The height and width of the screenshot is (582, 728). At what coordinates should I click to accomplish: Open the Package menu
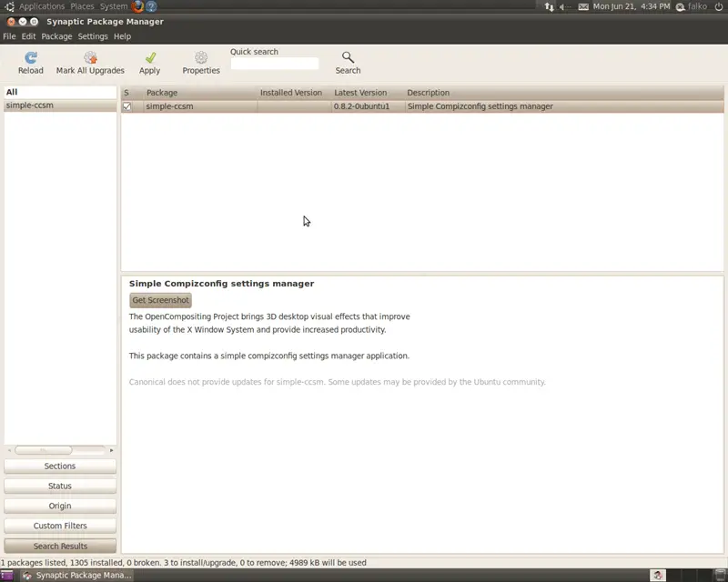coord(56,36)
